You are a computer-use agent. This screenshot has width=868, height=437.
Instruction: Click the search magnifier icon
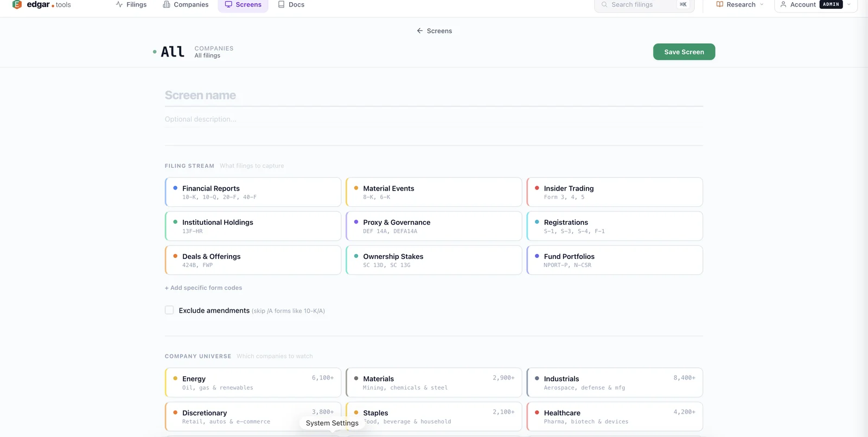coord(604,4)
